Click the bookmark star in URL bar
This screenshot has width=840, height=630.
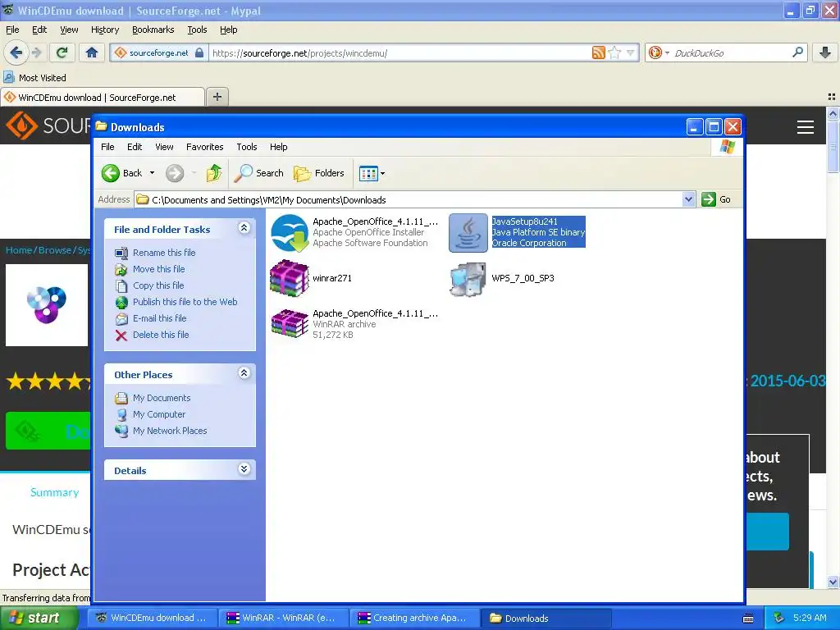point(614,52)
